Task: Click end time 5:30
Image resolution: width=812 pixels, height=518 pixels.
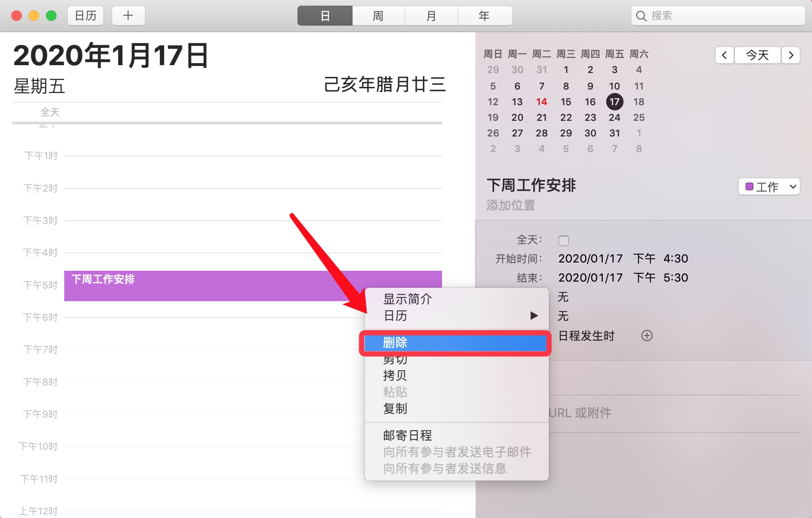Action: 676,278
